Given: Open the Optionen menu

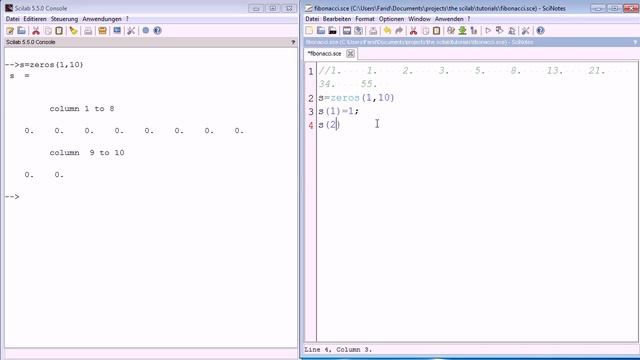Looking at the screenshot, I should coord(391,19).
